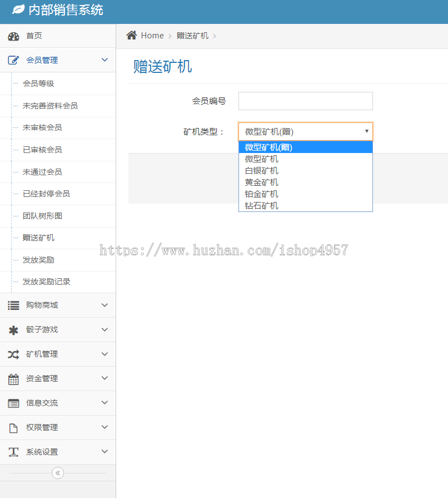The height and width of the screenshot is (498, 448).
Task: Close the 矿机类型 dropdown via its arrow
Action: [366, 131]
